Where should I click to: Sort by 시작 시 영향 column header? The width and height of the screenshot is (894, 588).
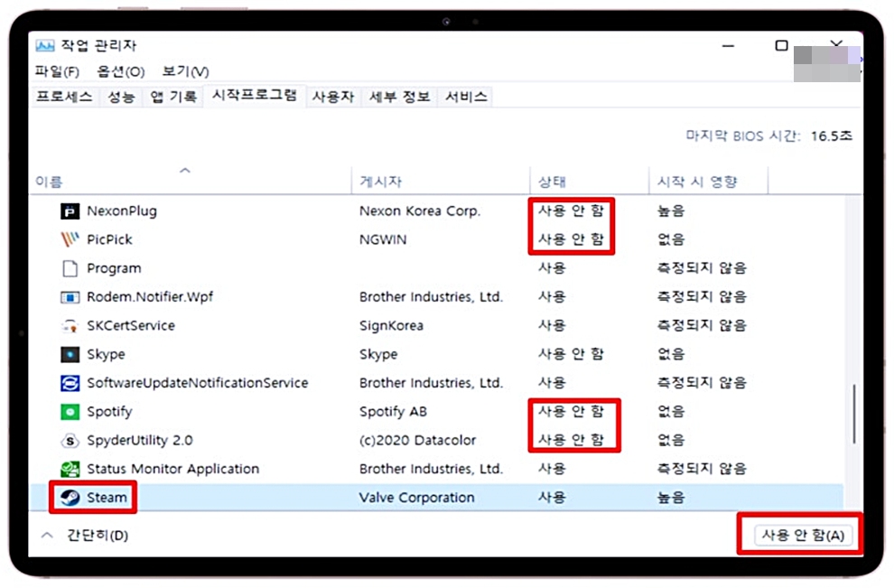(697, 182)
